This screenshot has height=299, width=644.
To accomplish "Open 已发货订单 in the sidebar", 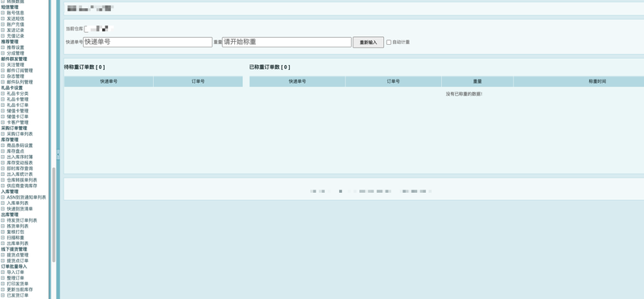I will pos(18,295).
